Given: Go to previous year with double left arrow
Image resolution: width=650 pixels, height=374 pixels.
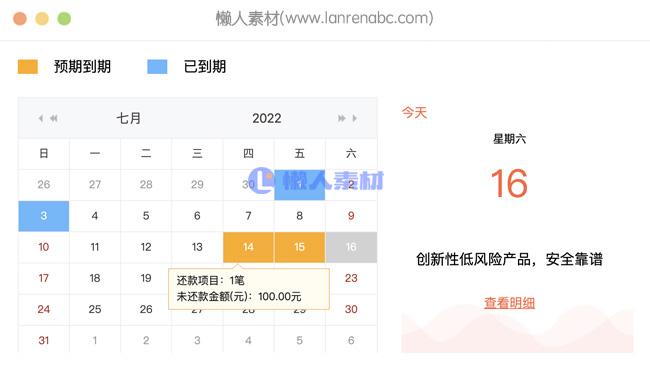Looking at the screenshot, I should (53, 118).
